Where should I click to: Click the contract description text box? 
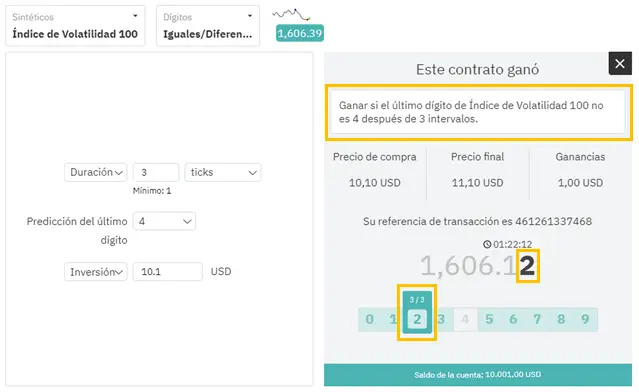(x=478, y=112)
